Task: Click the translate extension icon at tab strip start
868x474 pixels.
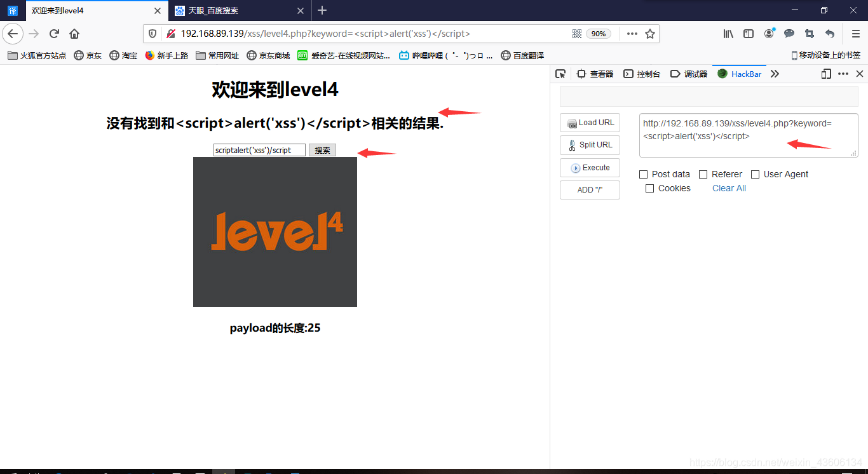Action: pos(13,10)
